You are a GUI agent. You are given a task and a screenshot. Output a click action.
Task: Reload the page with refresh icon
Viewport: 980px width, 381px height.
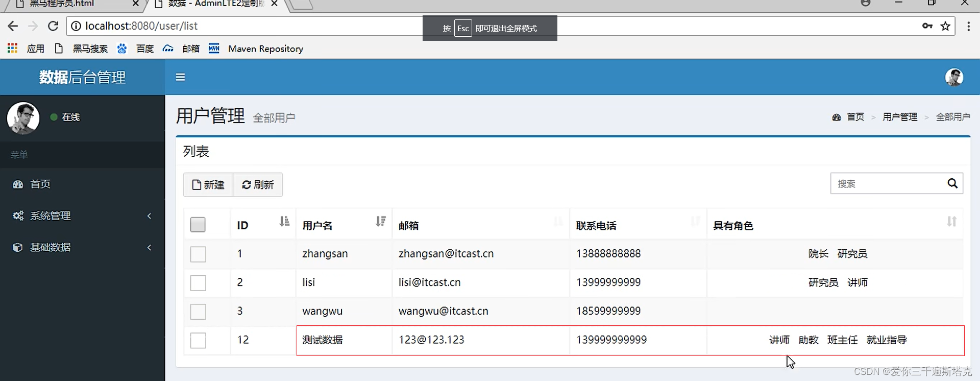point(53,26)
